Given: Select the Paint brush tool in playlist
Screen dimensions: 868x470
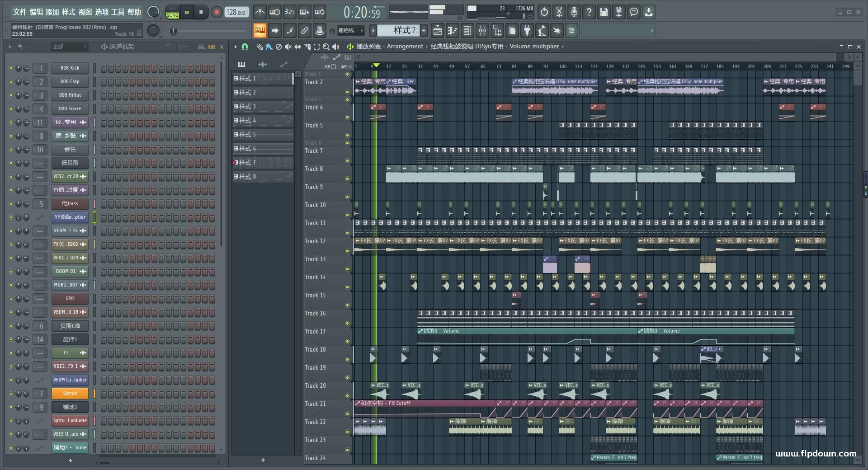Looking at the screenshot, I should pos(269,47).
